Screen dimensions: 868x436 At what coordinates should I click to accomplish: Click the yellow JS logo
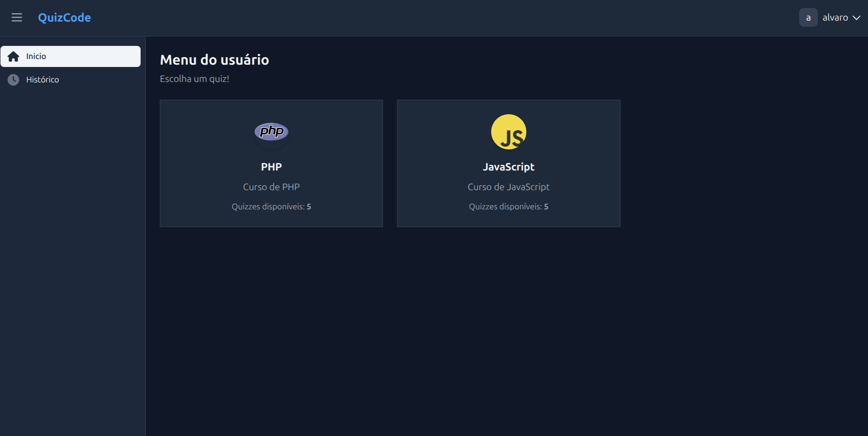click(x=509, y=132)
